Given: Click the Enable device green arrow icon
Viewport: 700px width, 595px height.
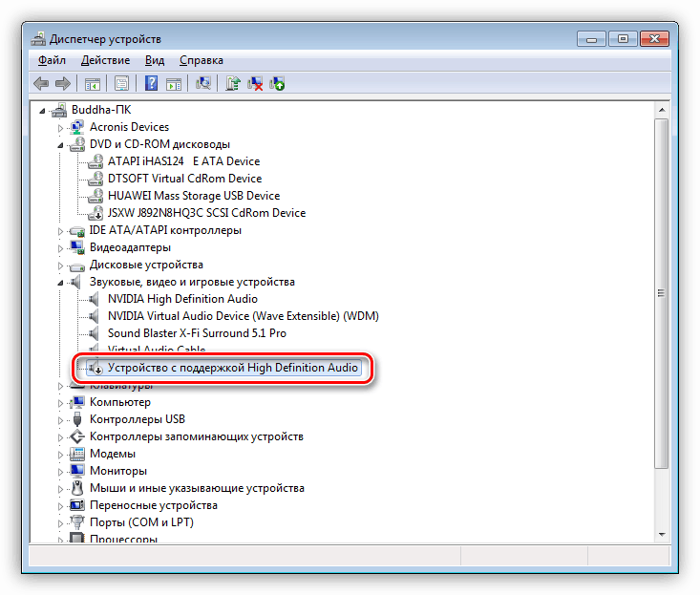Looking at the screenshot, I should 277,83.
